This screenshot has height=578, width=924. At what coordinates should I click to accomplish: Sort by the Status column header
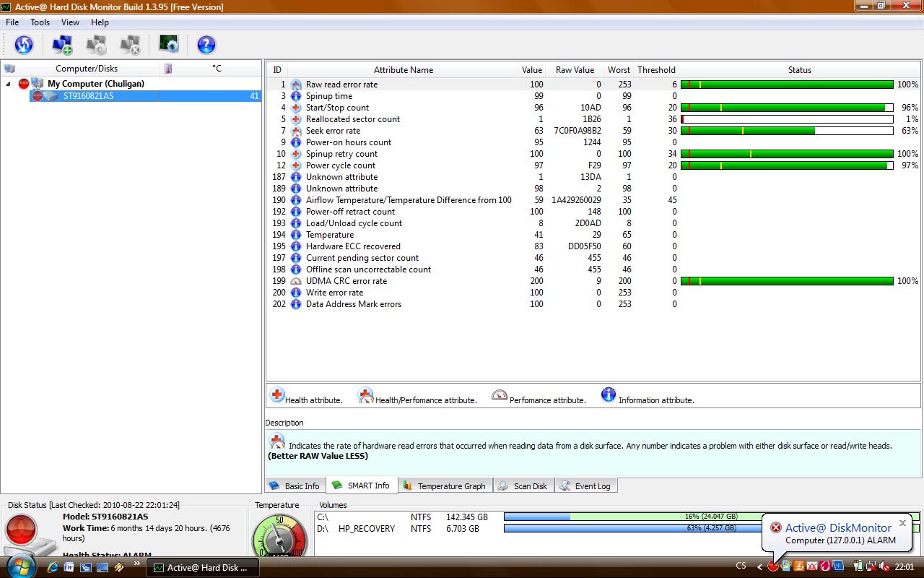800,70
